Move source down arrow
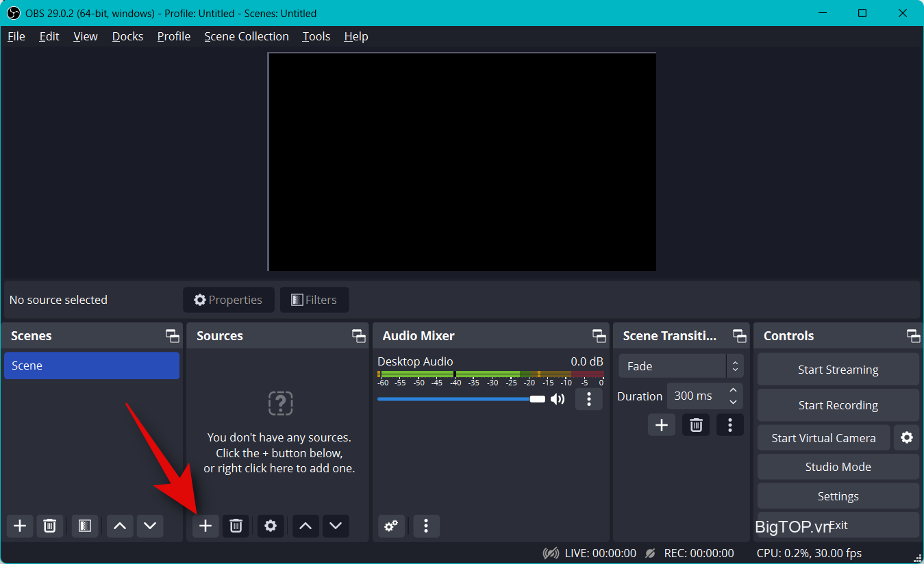The height and width of the screenshot is (564, 924). [x=336, y=526]
